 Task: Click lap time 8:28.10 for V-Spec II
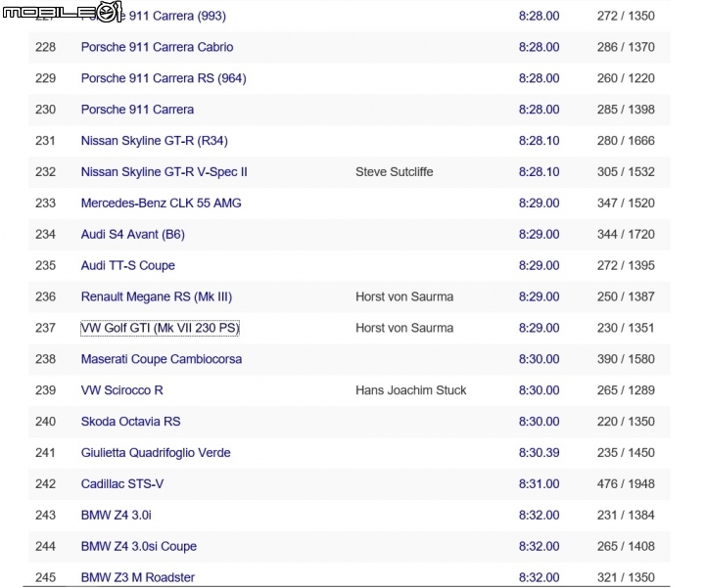(540, 172)
